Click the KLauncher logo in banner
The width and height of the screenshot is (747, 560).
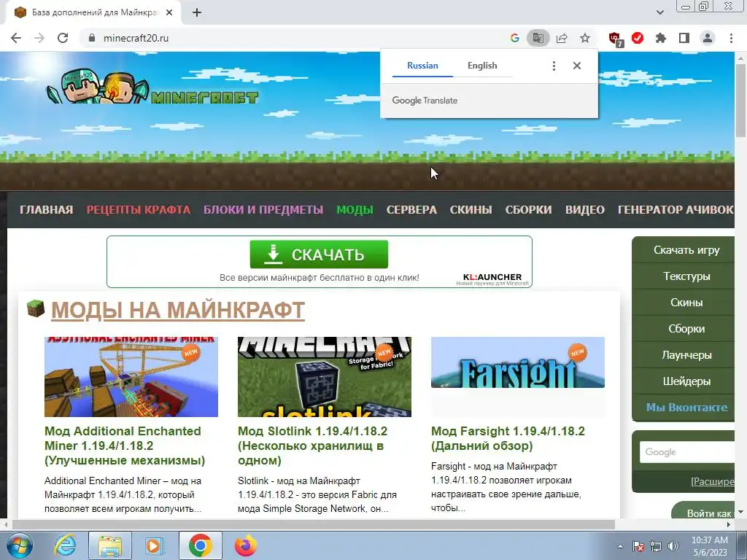pos(492,279)
